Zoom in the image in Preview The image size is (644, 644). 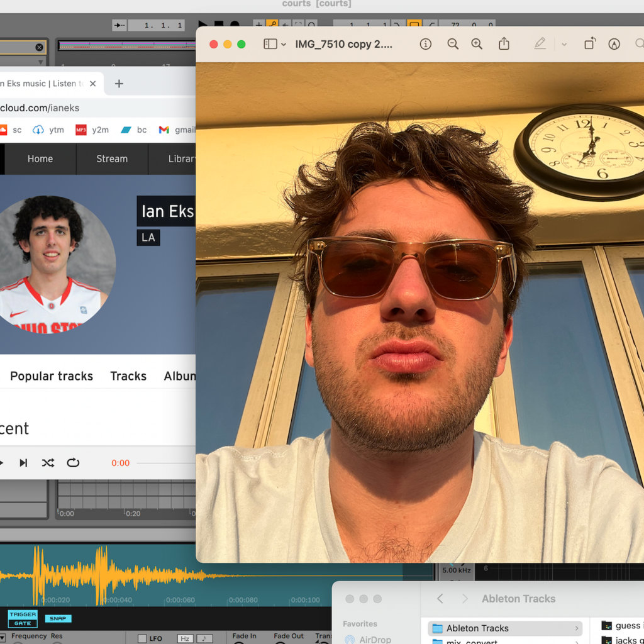coord(477,44)
